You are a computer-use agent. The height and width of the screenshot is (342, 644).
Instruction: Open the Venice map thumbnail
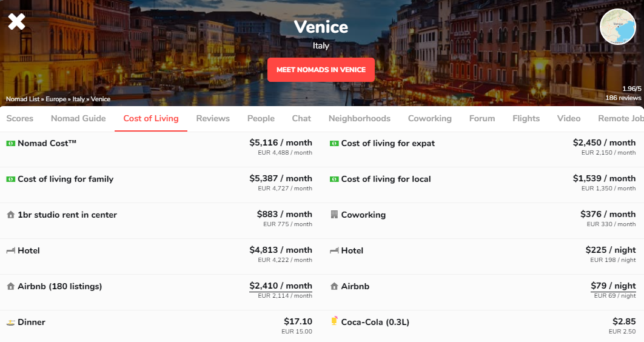click(617, 27)
